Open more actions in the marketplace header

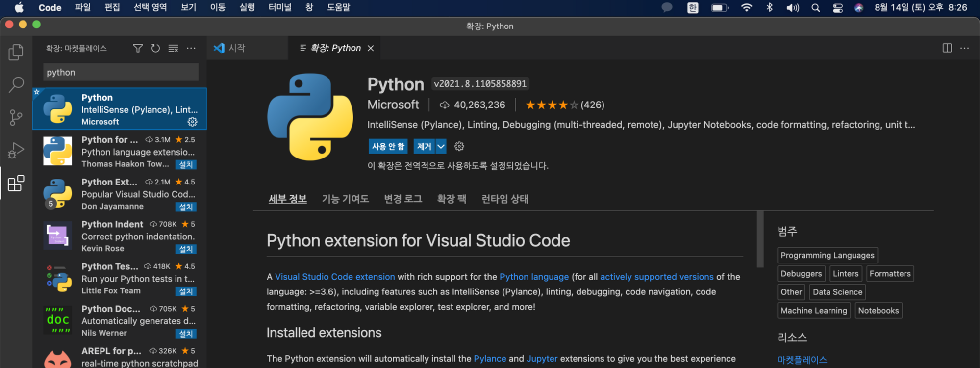click(x=191, y=48)
